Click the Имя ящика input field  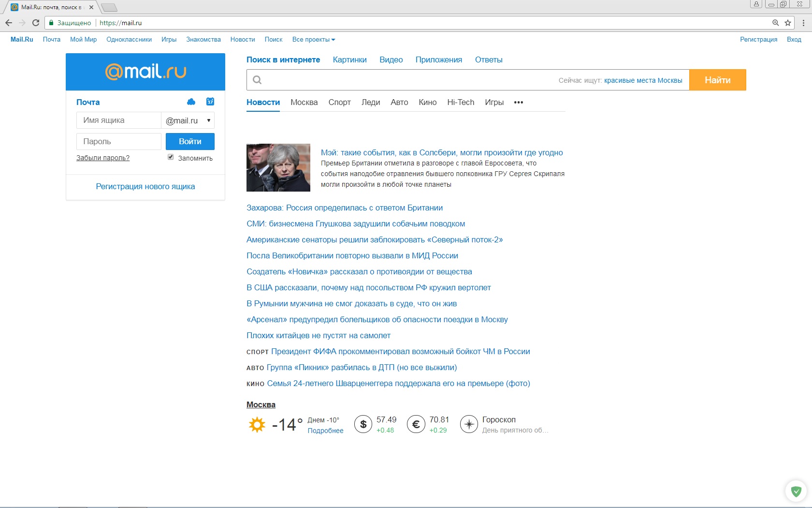[x=119, y=120]
